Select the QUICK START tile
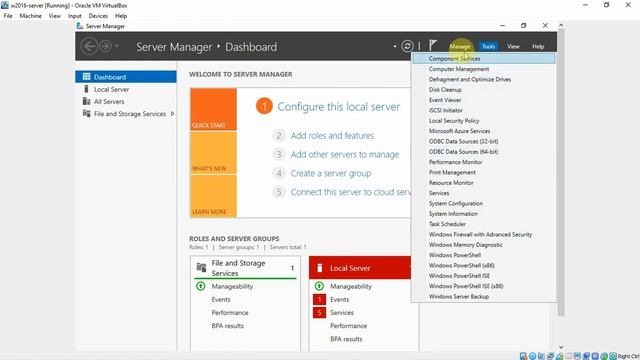 213,109
